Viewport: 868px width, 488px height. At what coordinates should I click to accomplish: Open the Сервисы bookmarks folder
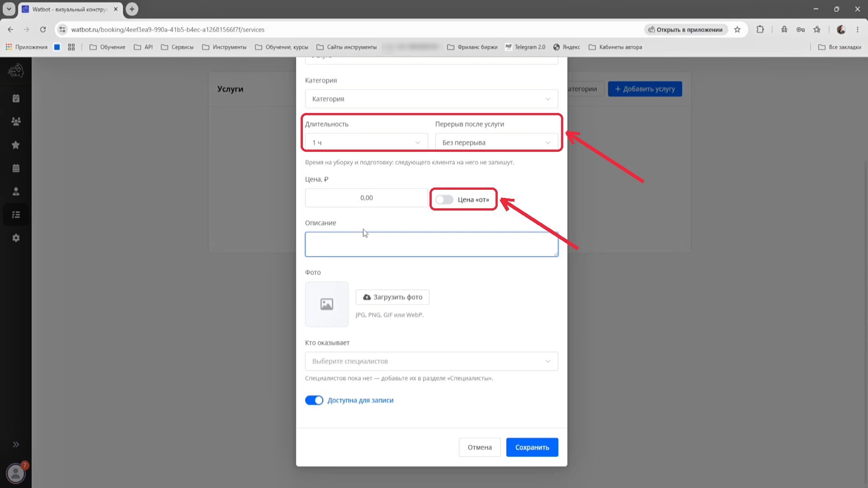(x=177, y=47)
